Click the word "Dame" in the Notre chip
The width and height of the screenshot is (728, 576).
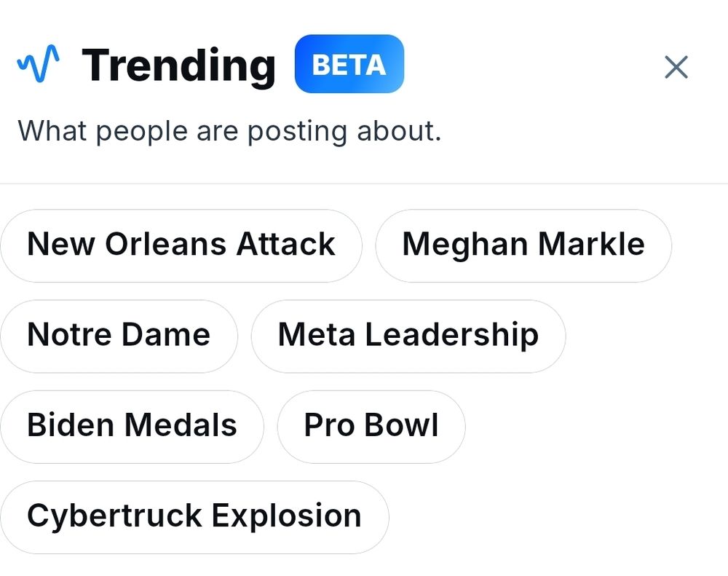[x=165, y=335]
